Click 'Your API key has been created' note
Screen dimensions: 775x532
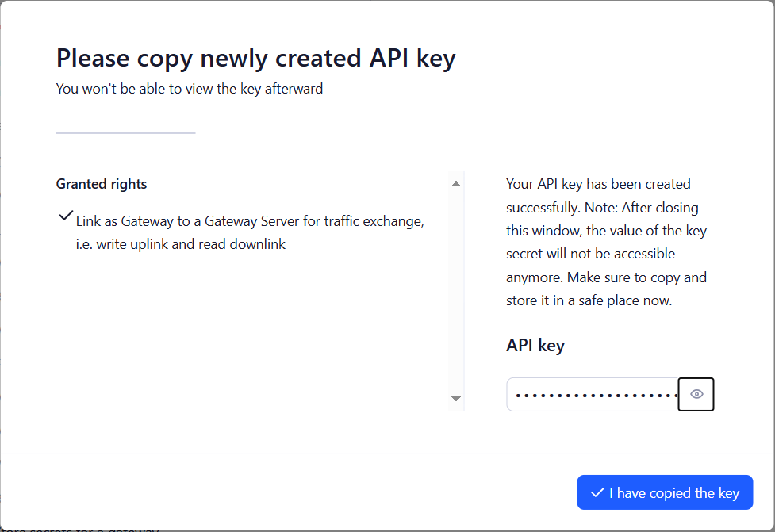click(607, 242)
